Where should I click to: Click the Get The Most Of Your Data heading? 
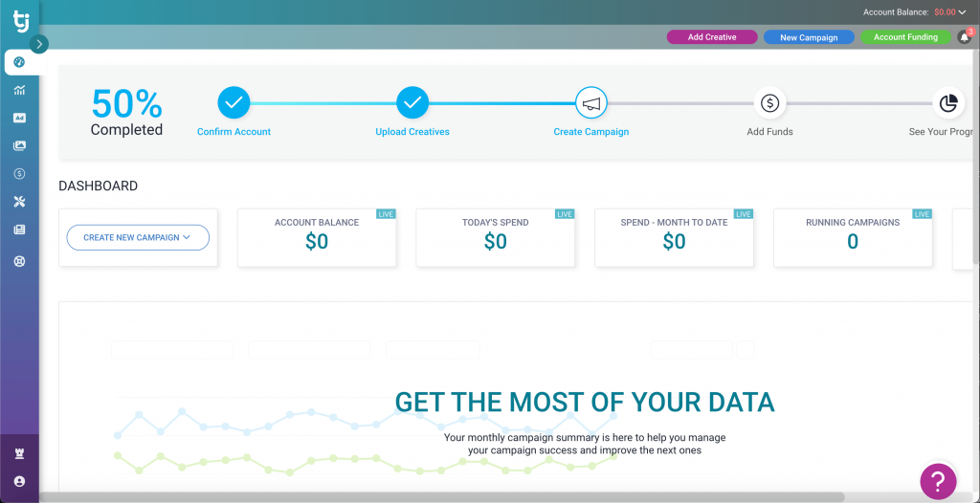(x=585, y=402)
